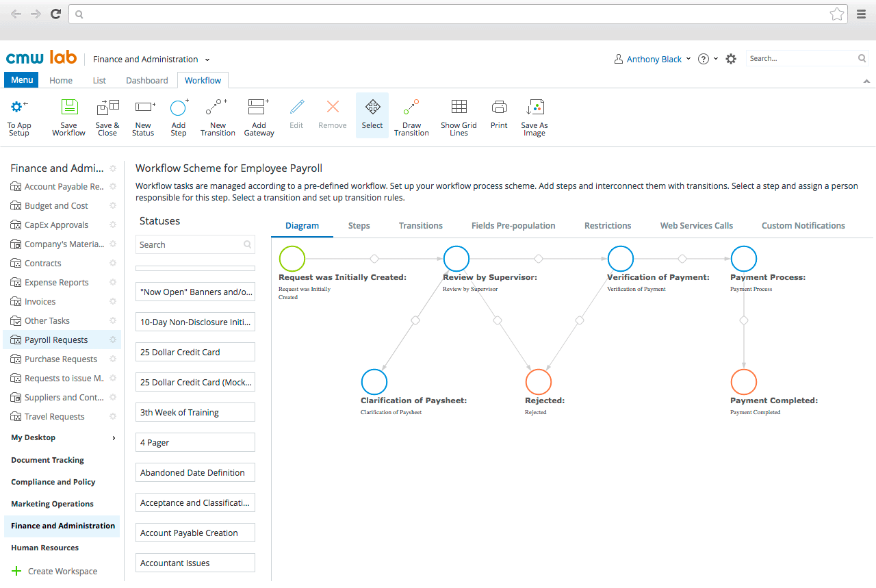Image resolution: width=876 pixels, height=588 pixels.
Task: Open the Fields Pre-population tab
Action: pos(513,226)
